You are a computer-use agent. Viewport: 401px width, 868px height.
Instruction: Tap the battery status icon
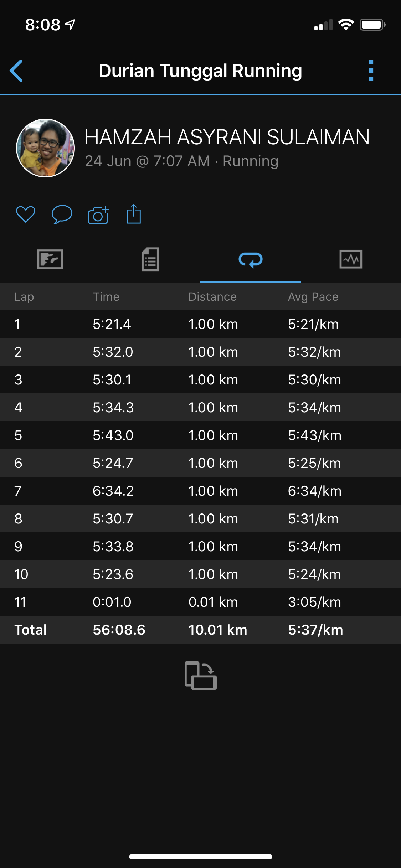[x=372, y=25]
